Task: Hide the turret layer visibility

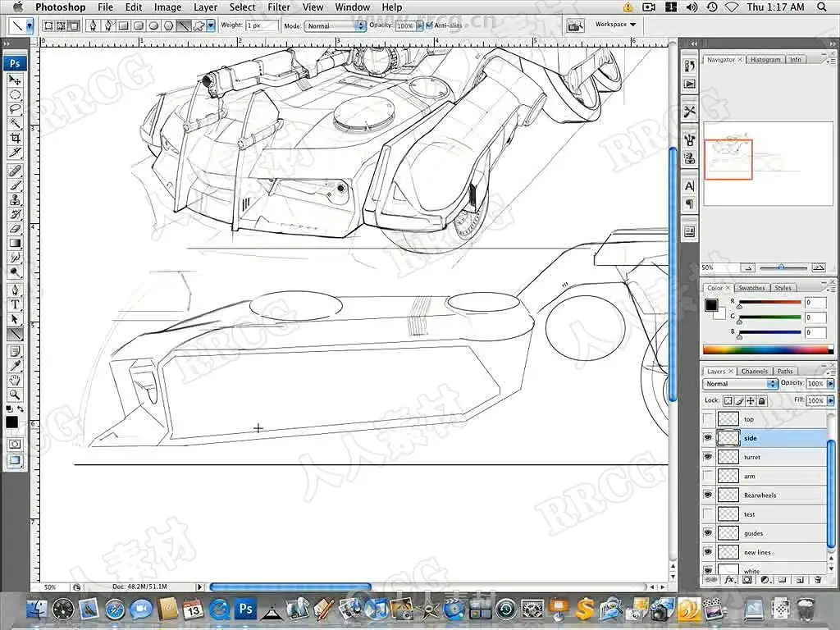Action: point(708,457)
